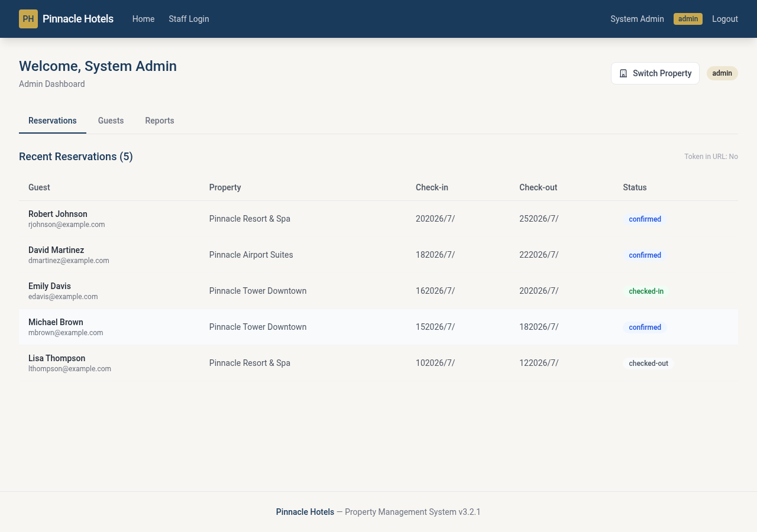Click Pinnacle Resort & Spa in Lisa Thompson's row
This screenshot has height=532, width=757.
pos(250,363)
